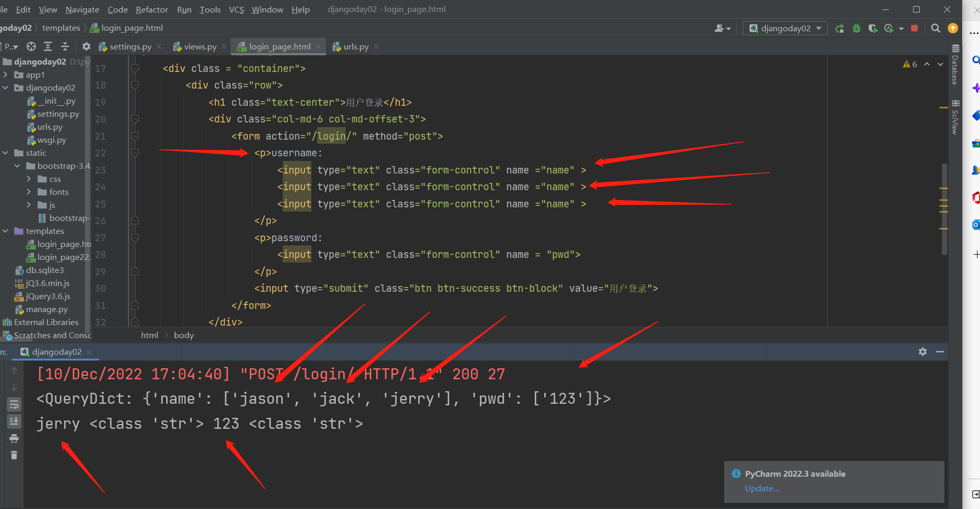
Task: Click the editor vertical scrollbar
Action: 944,208
